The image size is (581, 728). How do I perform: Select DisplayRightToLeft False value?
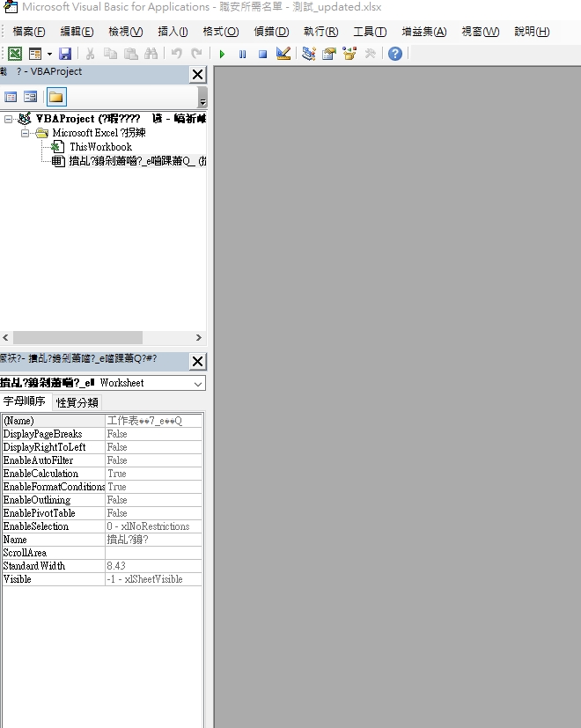click(153, 447)
